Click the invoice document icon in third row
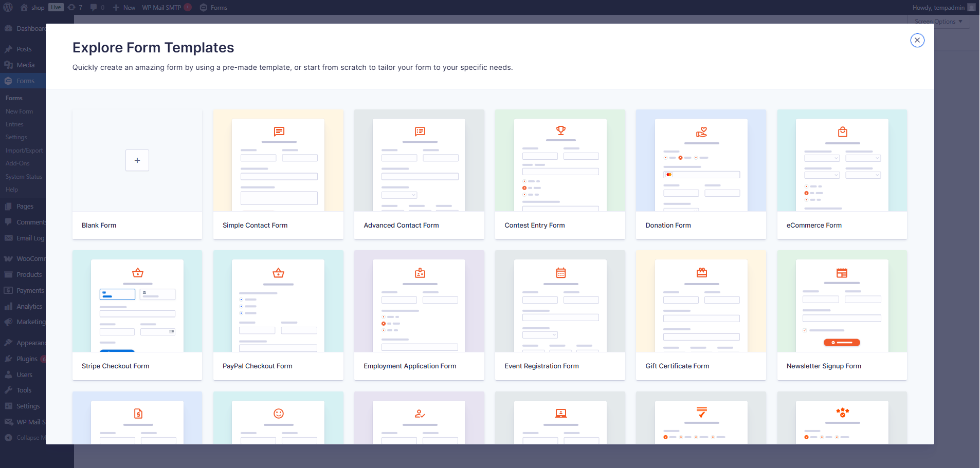The image size is (980, 468). [138, 414]
